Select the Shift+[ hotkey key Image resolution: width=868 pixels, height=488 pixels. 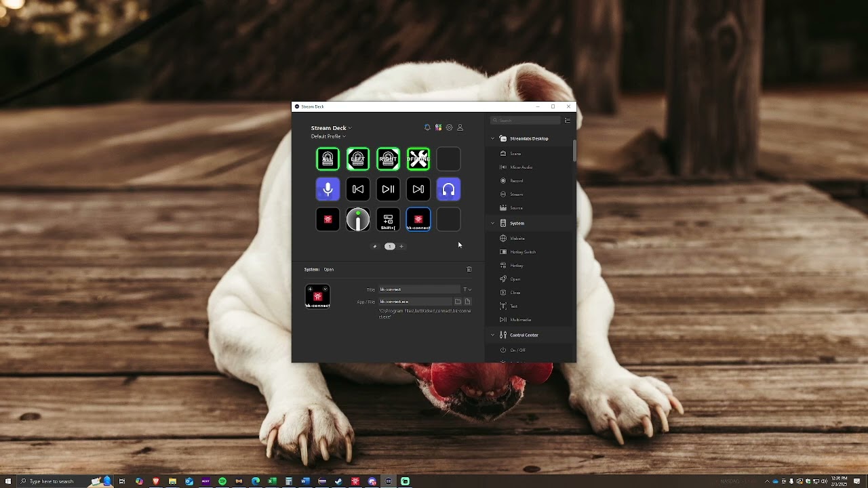(388, 220)
